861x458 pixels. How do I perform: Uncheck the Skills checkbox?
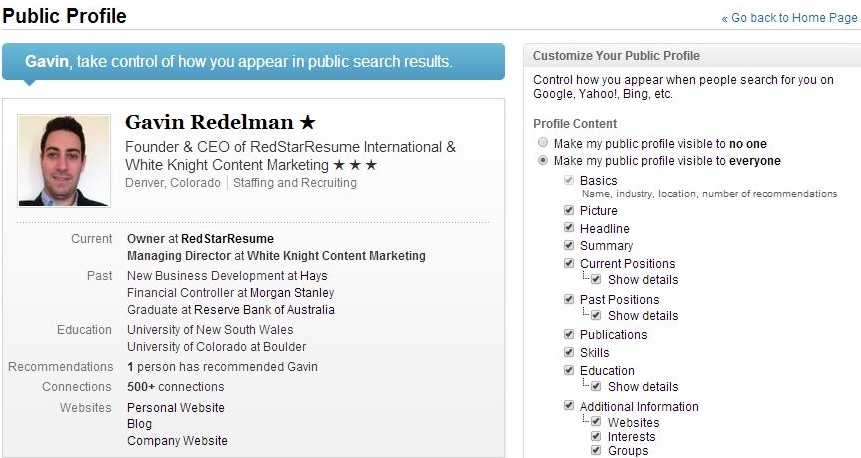click(x=569, y=352)
